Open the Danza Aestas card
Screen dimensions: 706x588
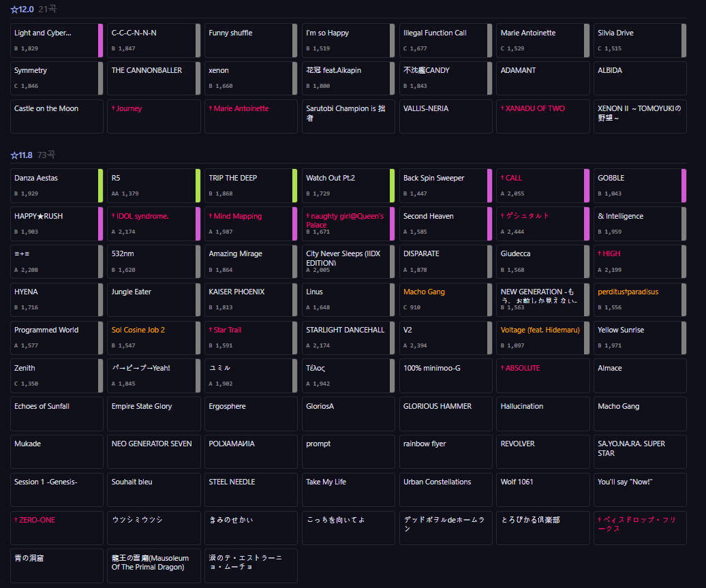click(x=57, y=185)
